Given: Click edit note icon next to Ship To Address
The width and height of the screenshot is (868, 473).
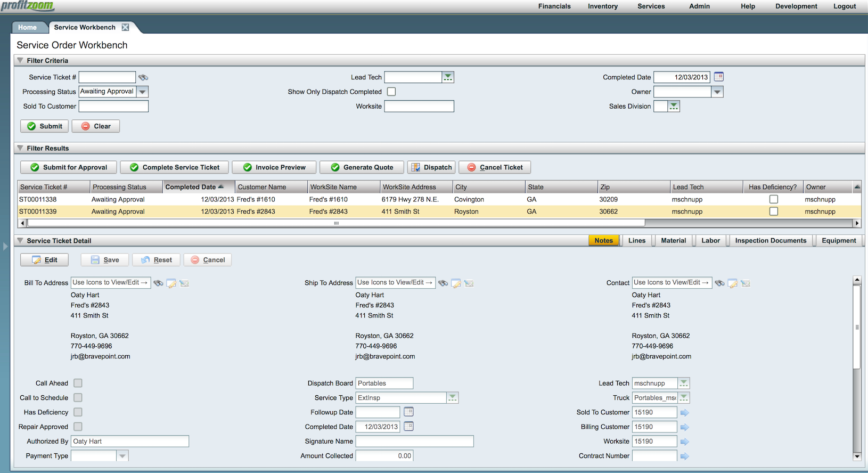Looking at the screenshot, I should coord(456,283).
